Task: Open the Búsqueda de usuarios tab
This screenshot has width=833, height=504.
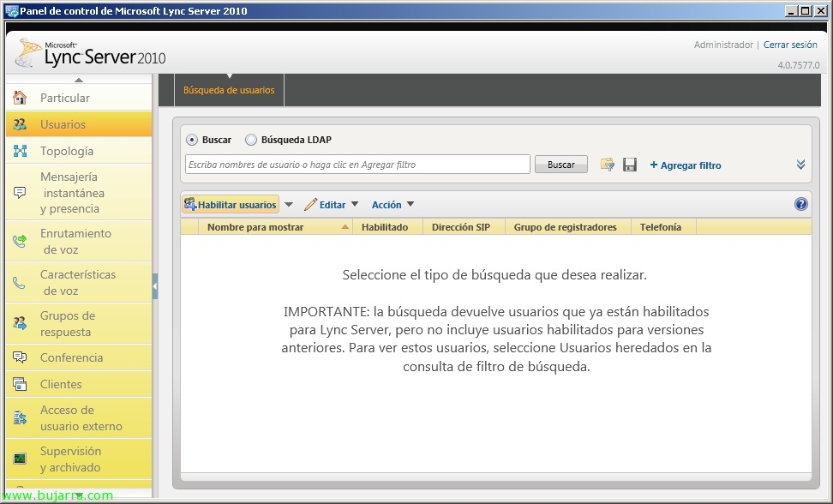Action: coord(229,90)
